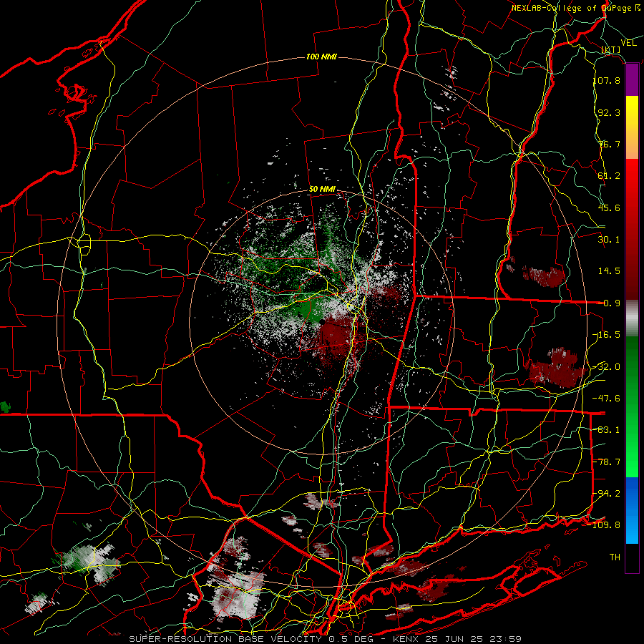Click the 45.6 value on velocity scale

609,208
